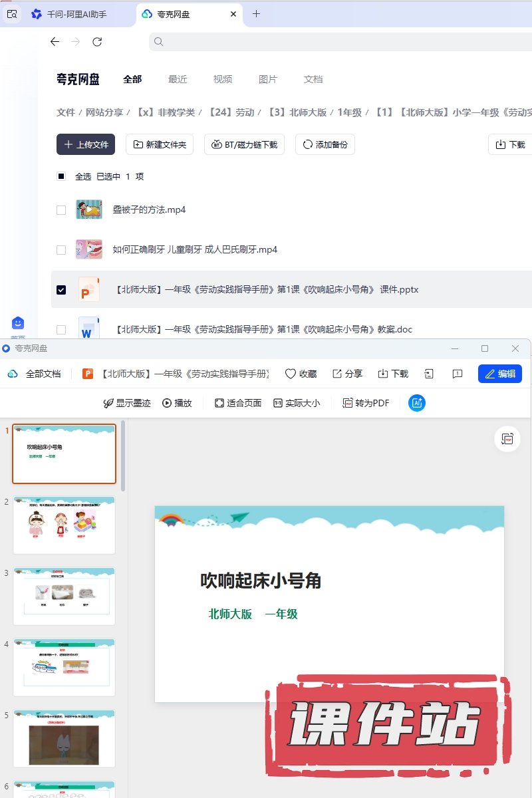This screenshot has height=798, width=532.
Task: Click the 上传文件 upload button
Action: click(86, 144)
